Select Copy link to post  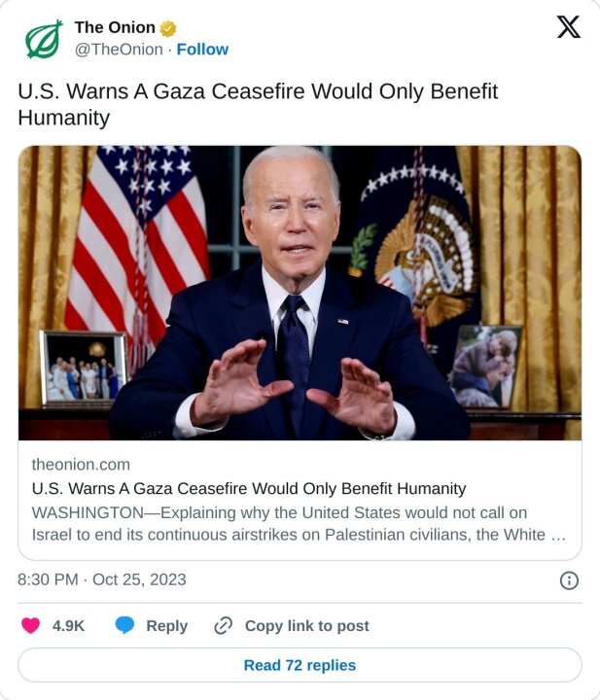pyautogui.click(x=307, y=626)
